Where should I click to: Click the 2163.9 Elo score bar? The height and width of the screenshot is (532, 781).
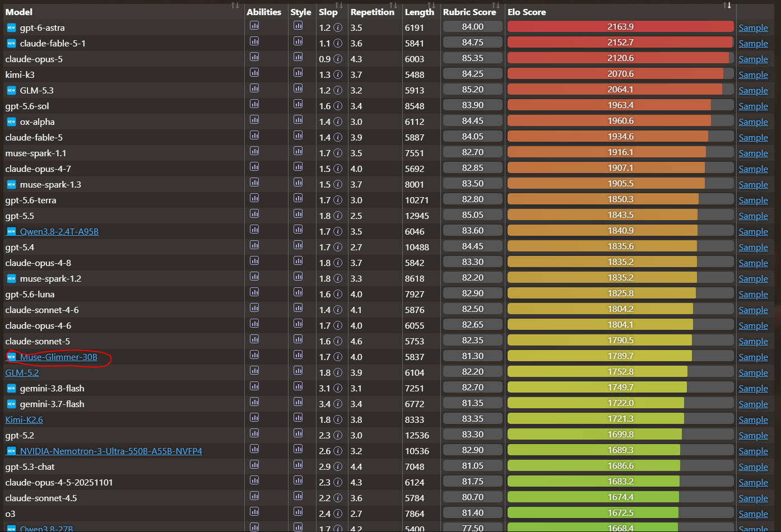tap(620, 26)
